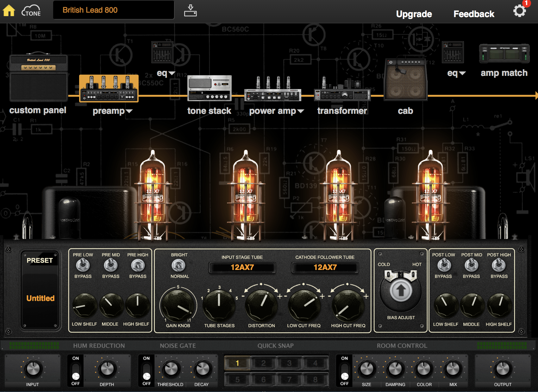Select Quick Snap slot 5
538x392 pixels.
pos(237,379)
